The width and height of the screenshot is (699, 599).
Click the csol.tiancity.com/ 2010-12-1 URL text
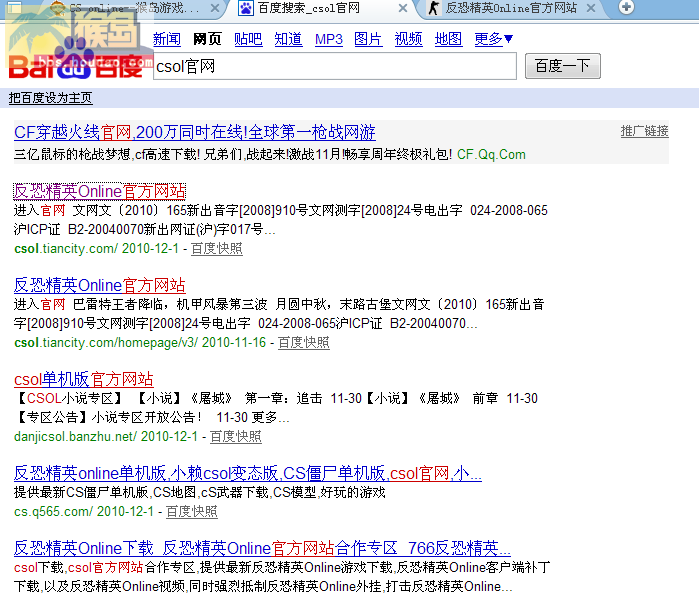point(96,248)
